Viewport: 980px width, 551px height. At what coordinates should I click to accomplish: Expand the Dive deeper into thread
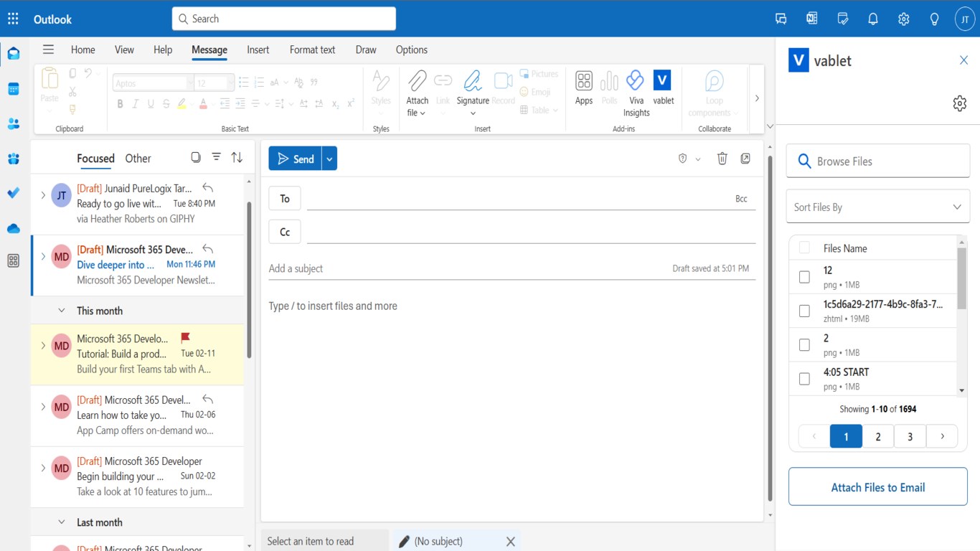coord(43,256)
